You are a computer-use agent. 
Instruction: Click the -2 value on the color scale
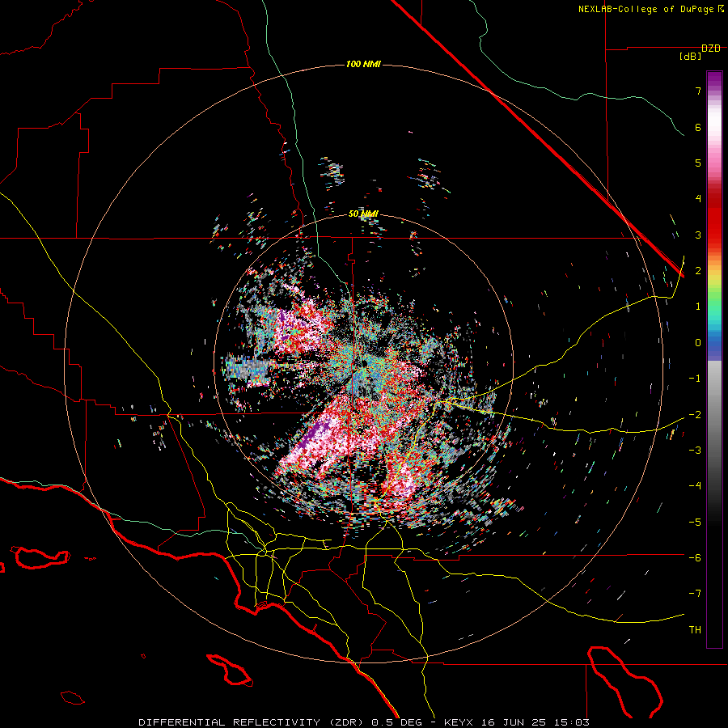click(x=695, y=414)
